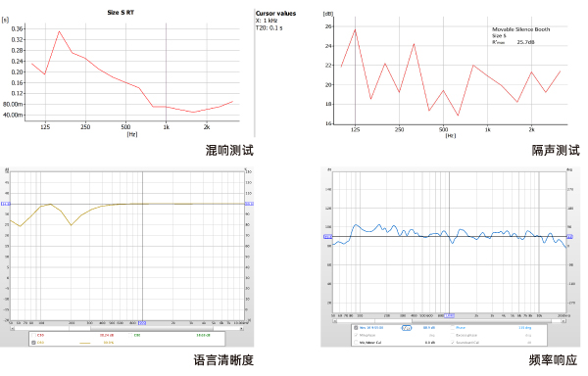Toggle the D50 trace checkbox

coord(33,343)
